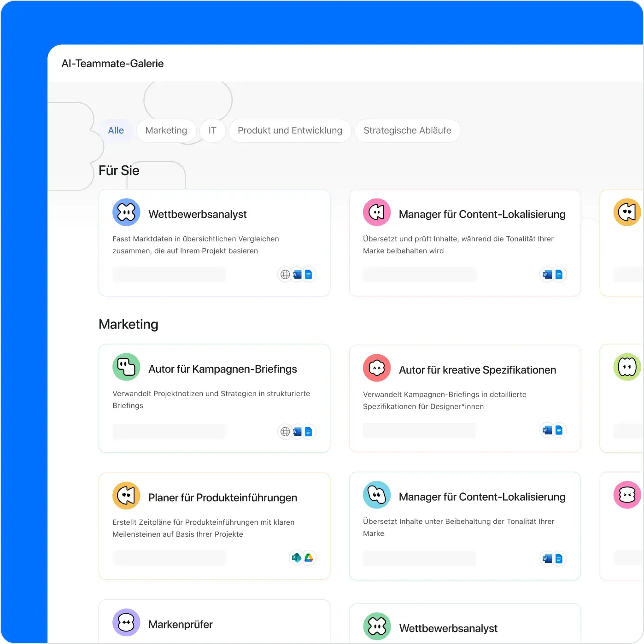This screenshot has width=644, height=644.
Task: Click Google Docs icon on Kampagnen-Briefings card
Action: [309, 432]
